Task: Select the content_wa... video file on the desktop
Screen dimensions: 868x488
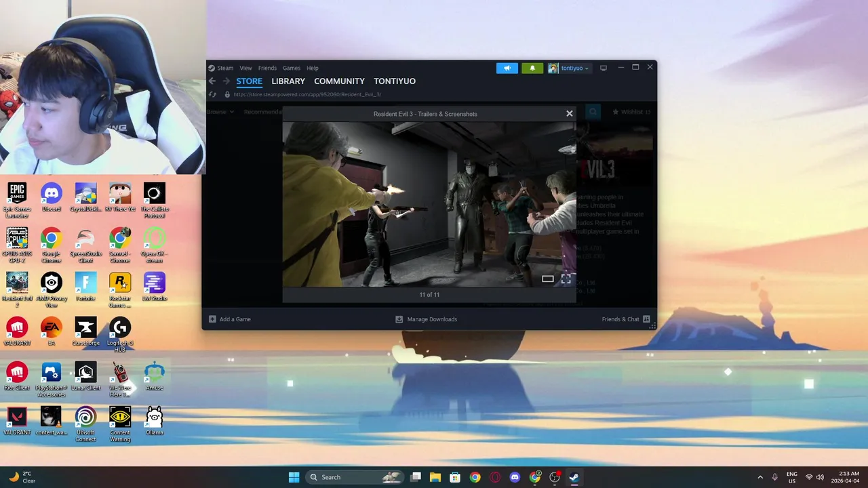Action: (52, 421)
